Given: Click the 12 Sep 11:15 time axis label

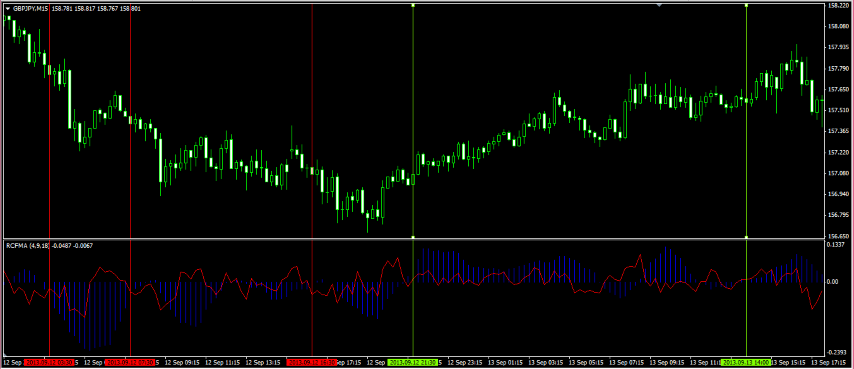Looking at the screenshot, I should point(223,362).
